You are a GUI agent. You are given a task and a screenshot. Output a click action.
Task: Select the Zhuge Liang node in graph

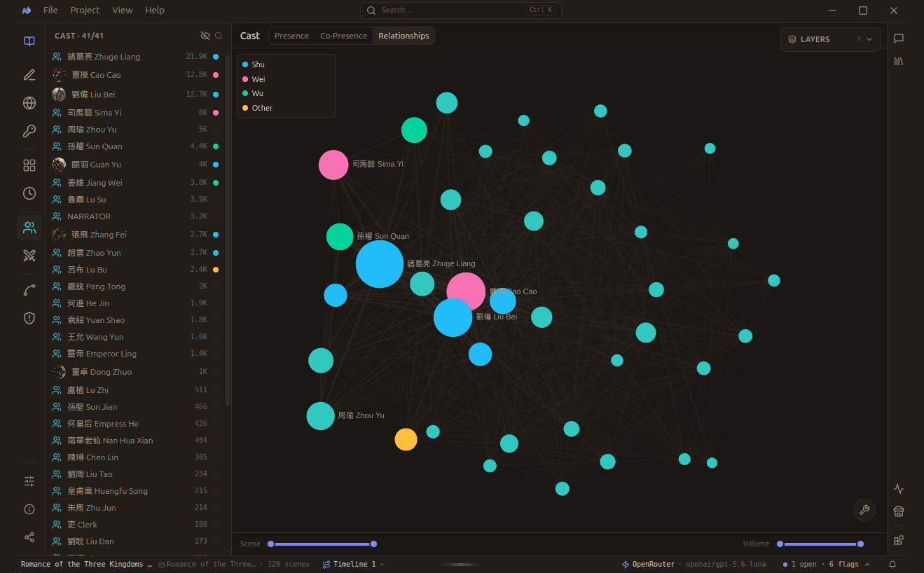tap(380, 264)
